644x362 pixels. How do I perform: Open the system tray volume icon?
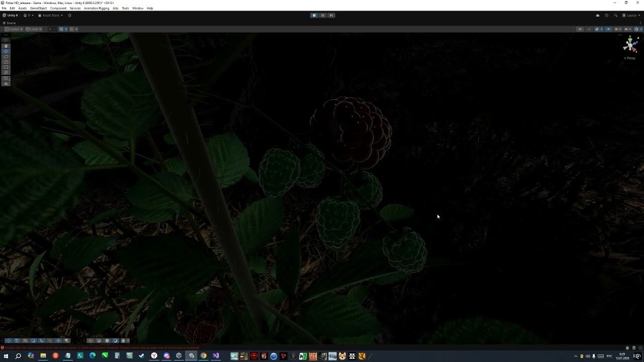pyautogui.click(x=588, y=356)
